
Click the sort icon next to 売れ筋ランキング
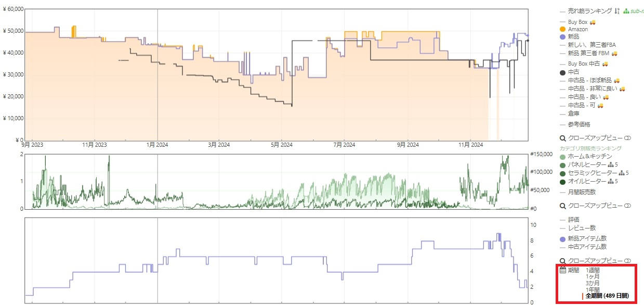(617, 11)
